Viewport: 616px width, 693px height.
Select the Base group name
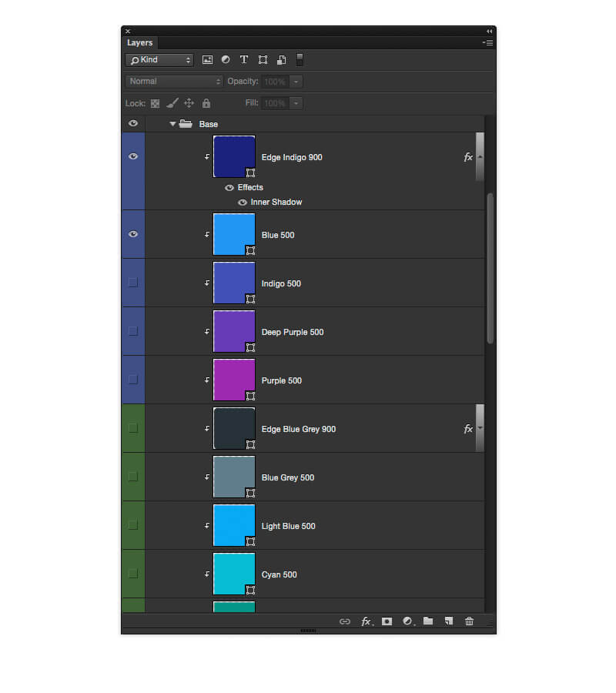click(x=208, y=124)
